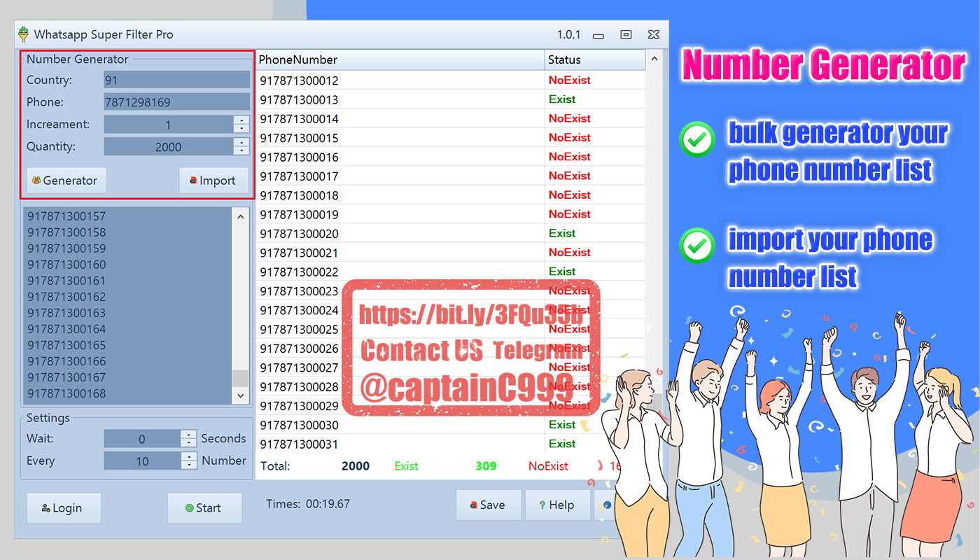This screenshot has height=560, width=980.
Task: Select 917871300158 in the generated list
Action: pos(66,232)
